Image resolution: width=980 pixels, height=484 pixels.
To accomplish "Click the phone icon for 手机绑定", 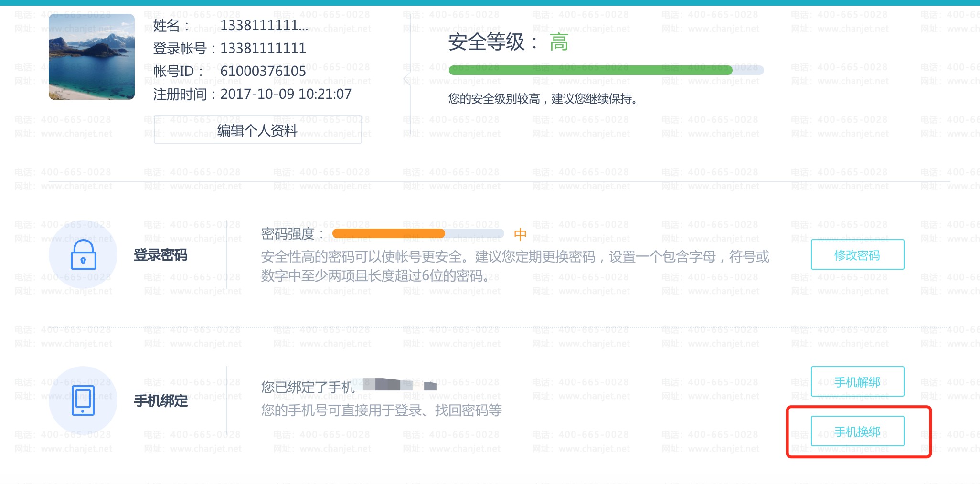I will (83, 400).
